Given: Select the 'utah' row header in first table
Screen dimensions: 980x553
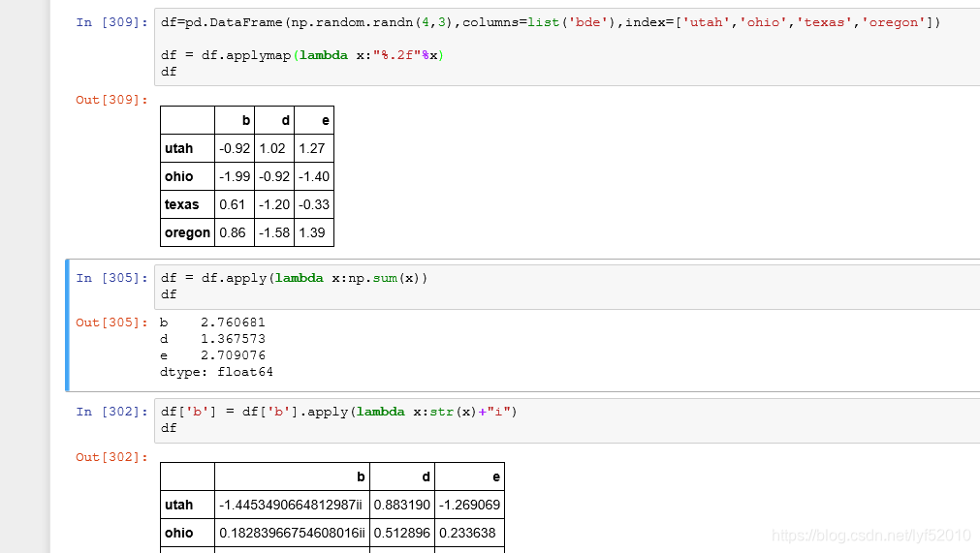Looking at the screenshot, I should (x=187, y=148).
